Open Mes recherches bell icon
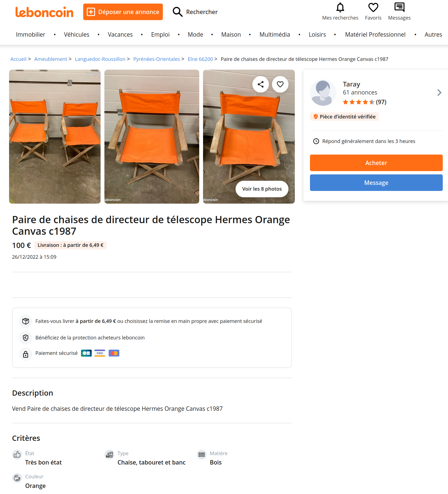Screen dimensions: 448x494 (x=340, y=7)
